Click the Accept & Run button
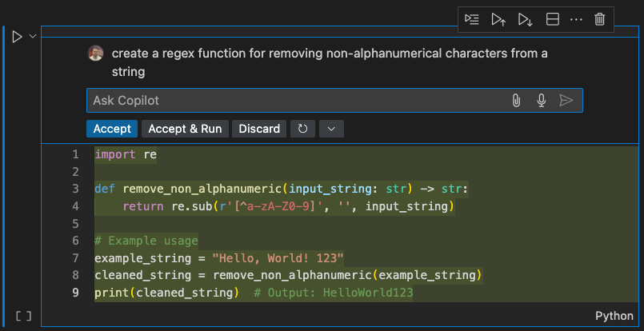Image resolution: width=644 pixels, height=331 pixels. click(x=185, y=129)
